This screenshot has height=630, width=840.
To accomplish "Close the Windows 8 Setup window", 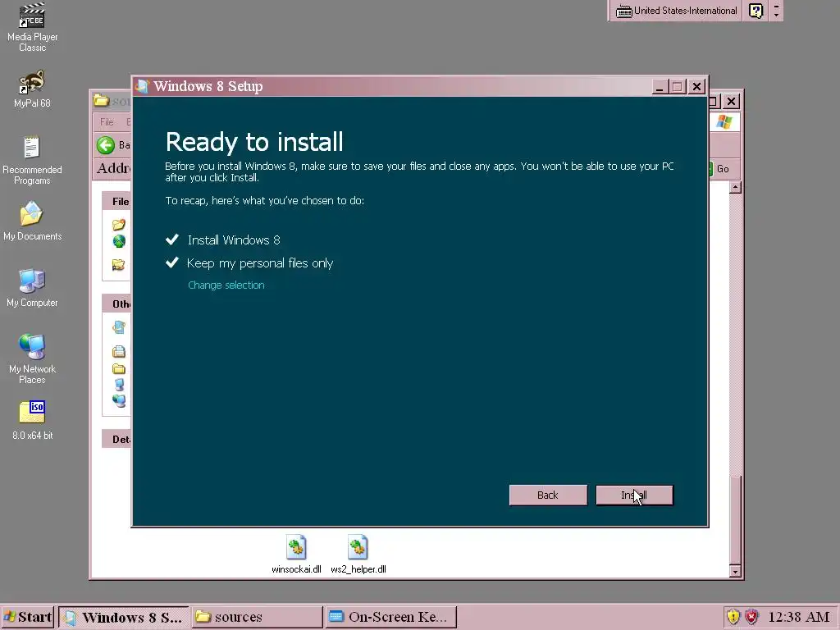I will tap(696, 86).
